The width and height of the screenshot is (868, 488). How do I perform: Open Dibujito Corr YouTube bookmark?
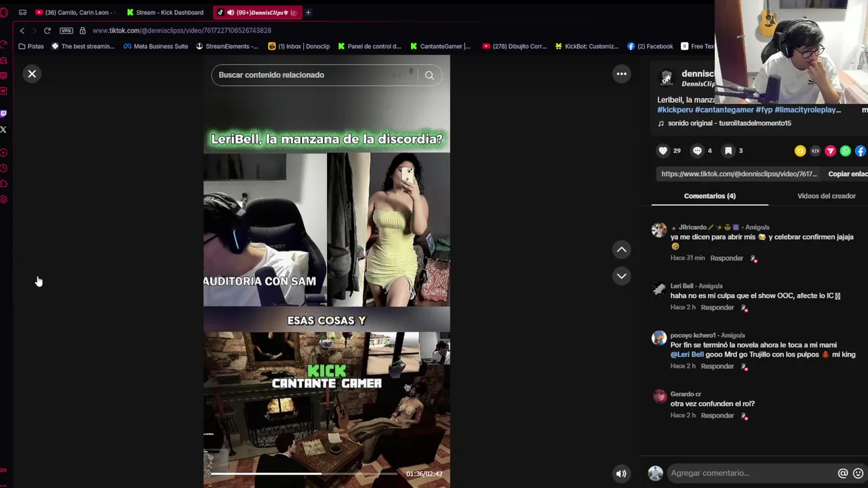[515, 46]
